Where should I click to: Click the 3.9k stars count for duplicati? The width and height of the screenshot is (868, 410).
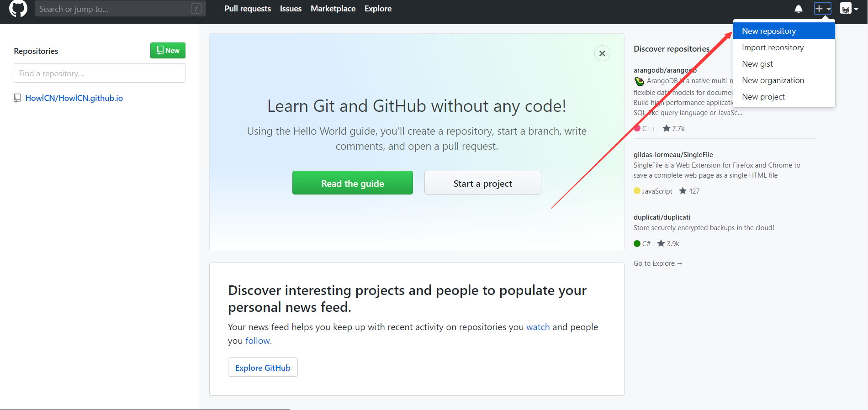pyautogui.click(x=668, y=243)
